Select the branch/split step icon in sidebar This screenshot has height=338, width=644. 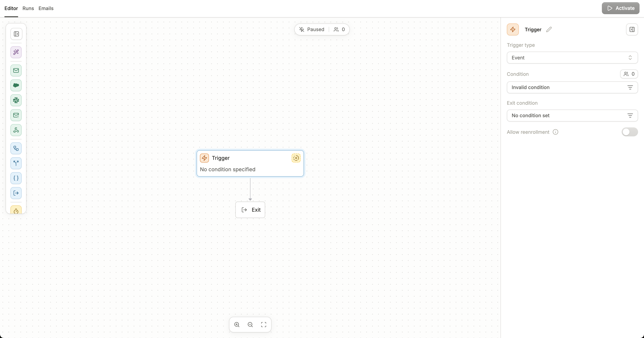16,163
